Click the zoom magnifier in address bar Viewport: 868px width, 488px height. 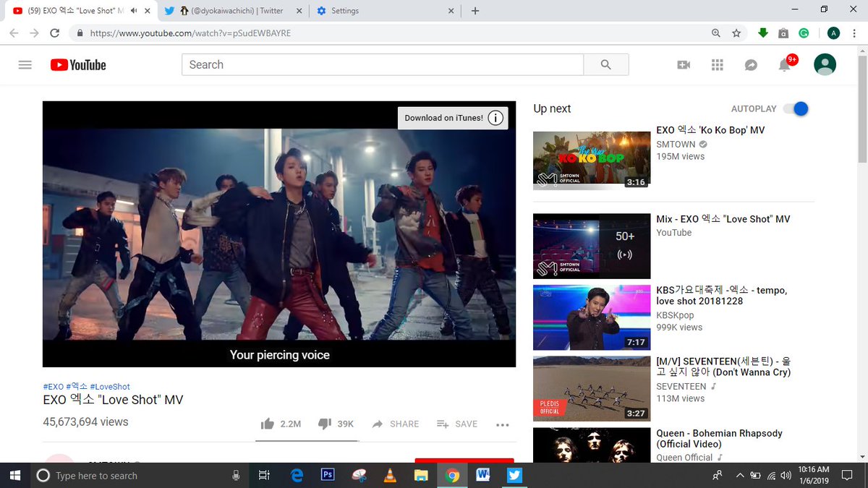[x=716, y=33]
